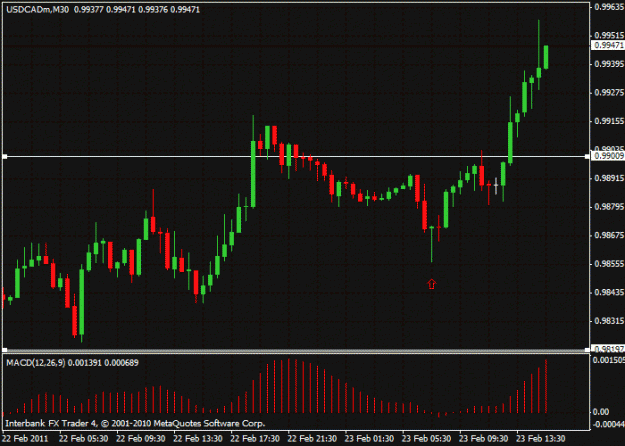Click the white doji candle near 23 Feb 09:30
625x446 pixels.
click(496, 186)
